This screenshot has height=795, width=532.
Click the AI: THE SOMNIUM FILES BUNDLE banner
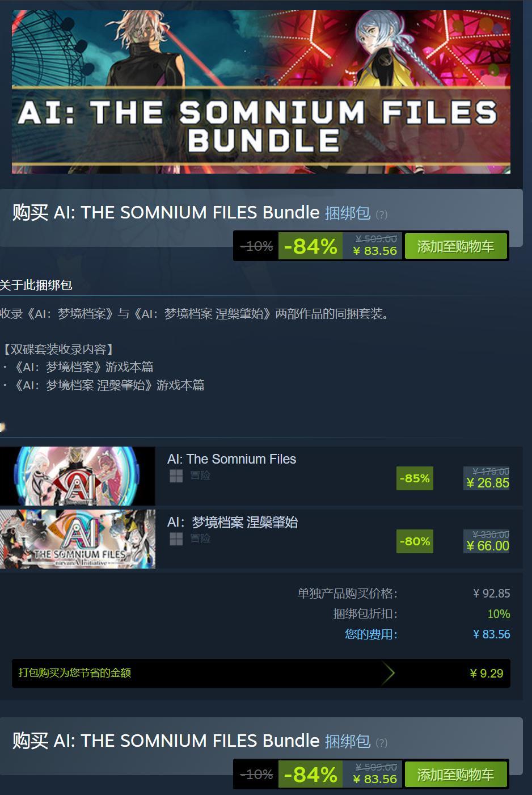(x=261, y=92)
